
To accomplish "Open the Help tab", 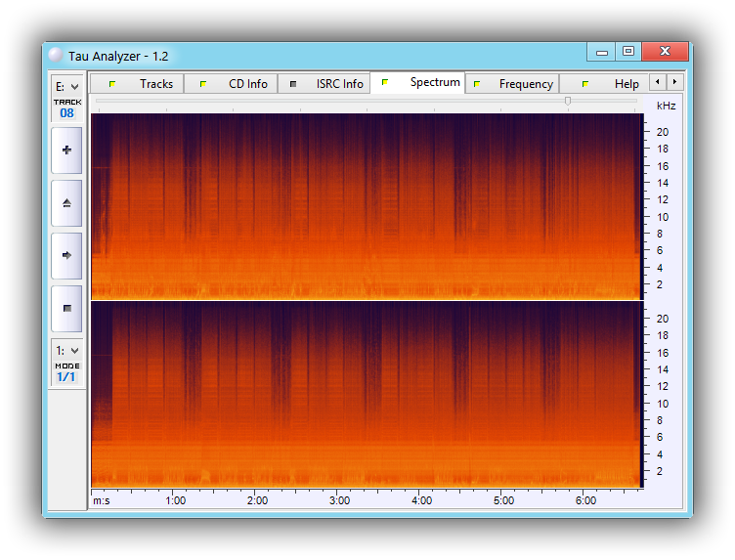I will [x=604, y=84].
